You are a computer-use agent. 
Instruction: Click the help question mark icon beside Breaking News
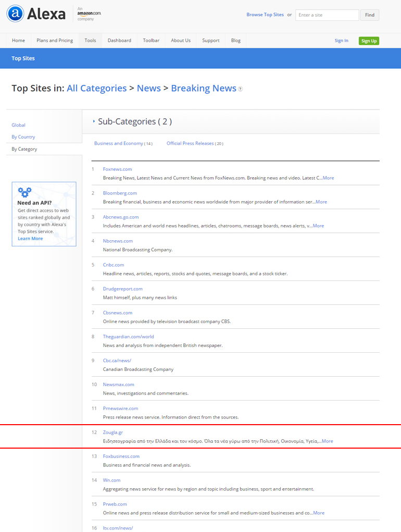240,89
